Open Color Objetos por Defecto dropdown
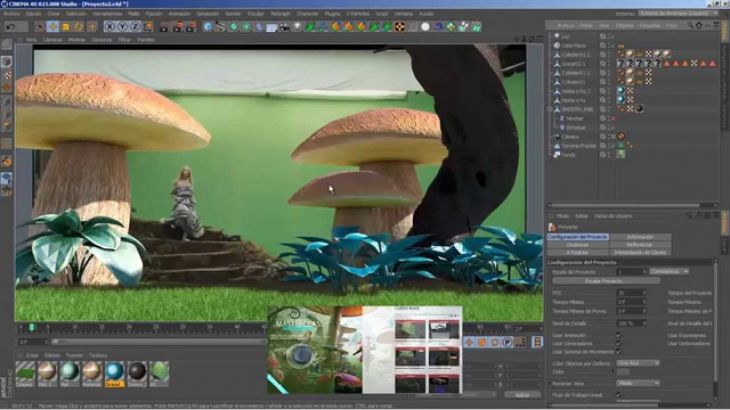The height and width of the screenshot is (410, 730). [x=638, y=363]
